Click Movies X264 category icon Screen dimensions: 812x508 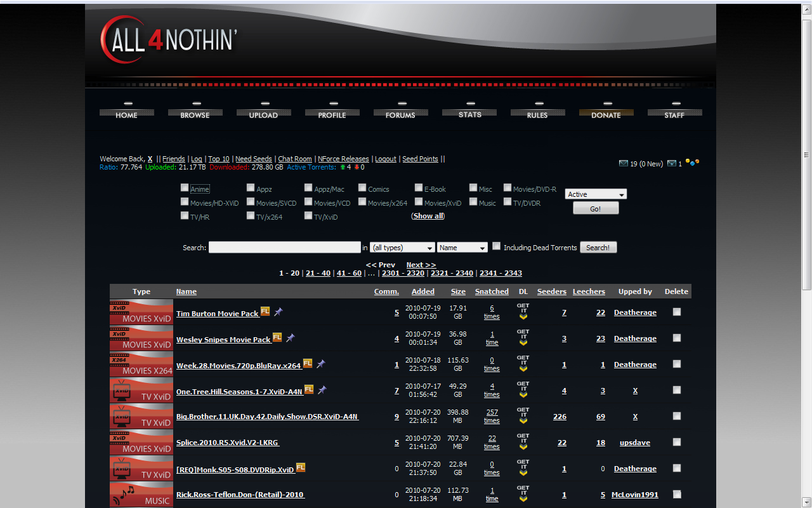[x=141, y=364]
